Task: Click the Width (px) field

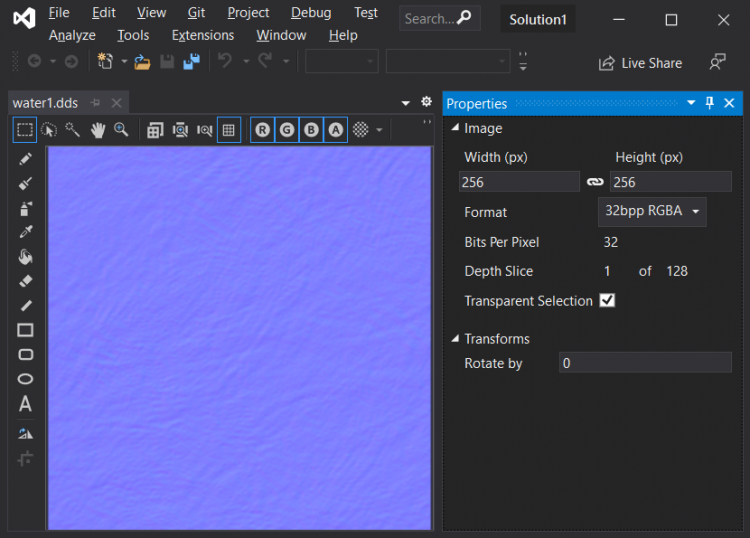Action: (x=519, y=182)
